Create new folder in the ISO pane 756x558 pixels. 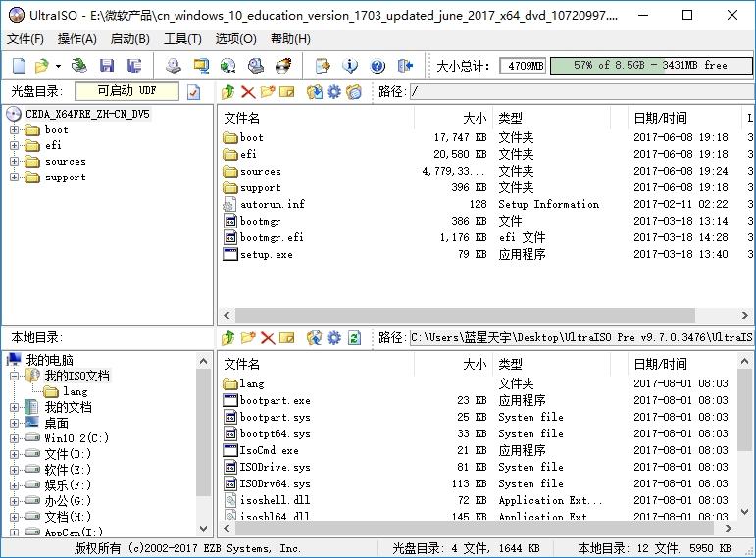click(x=268, y=91)
